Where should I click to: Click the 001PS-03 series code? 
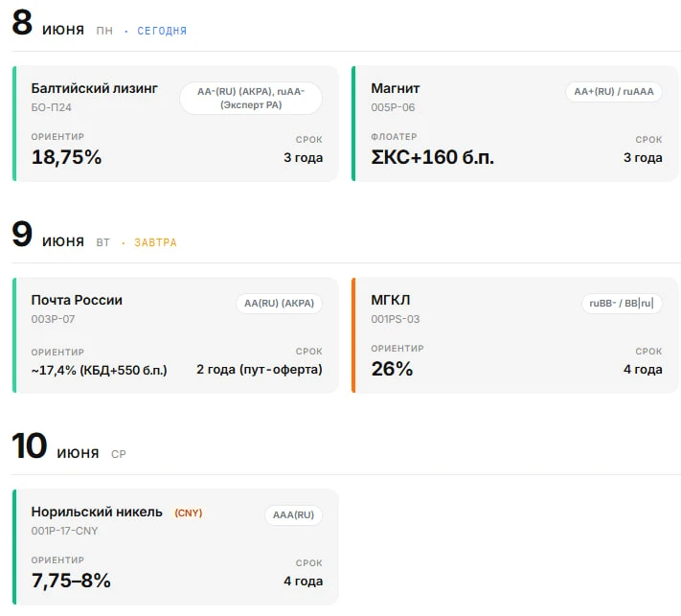click(396, 319)
